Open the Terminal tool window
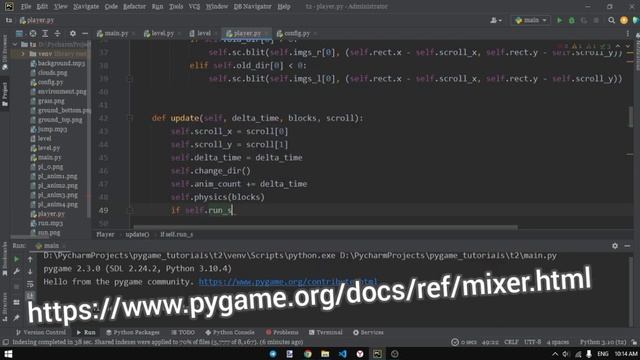This screenshot has height=360, width=640. point(326,332)
